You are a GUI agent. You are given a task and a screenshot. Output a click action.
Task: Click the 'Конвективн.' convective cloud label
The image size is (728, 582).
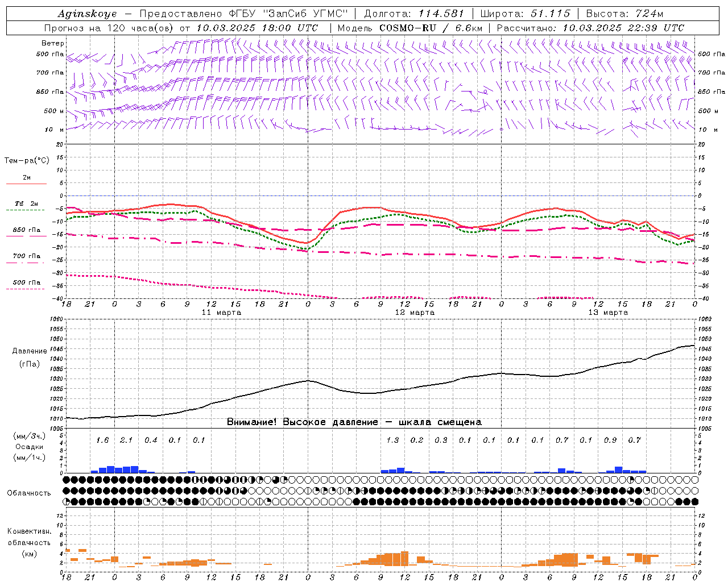click(30, 531)
